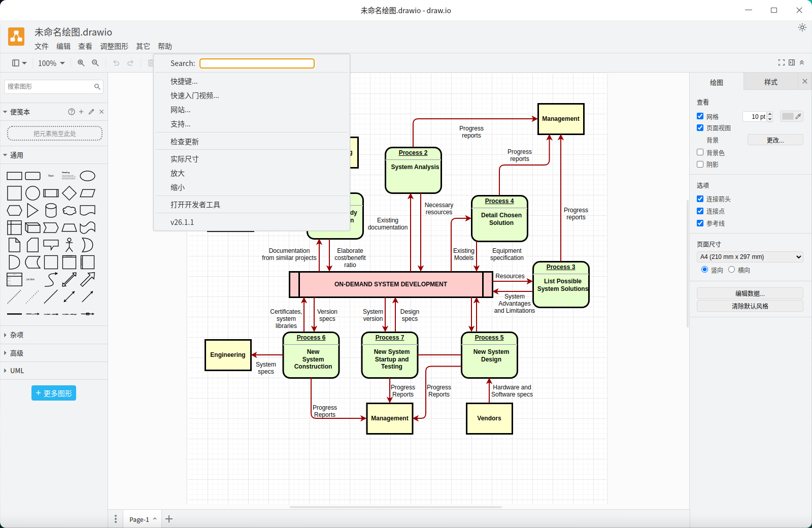Click the format panel toggle icon
The width and height of the screenshot is (812, 528).
point(792,62)
